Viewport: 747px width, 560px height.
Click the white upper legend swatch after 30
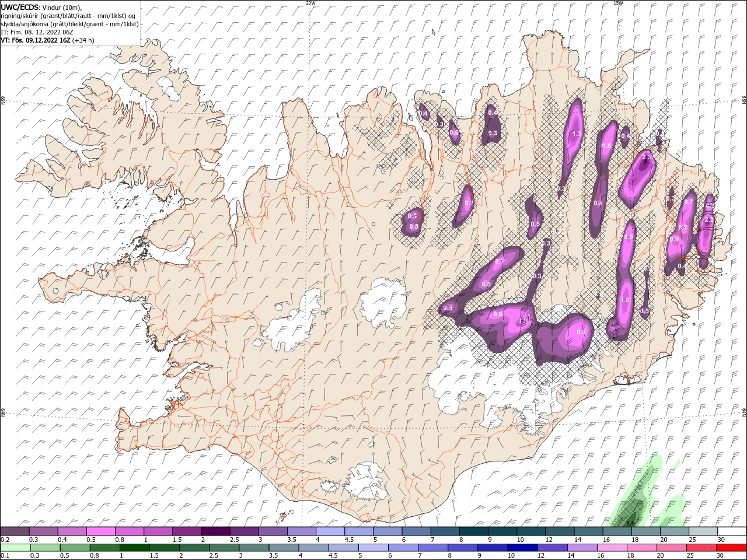(731, 531)
